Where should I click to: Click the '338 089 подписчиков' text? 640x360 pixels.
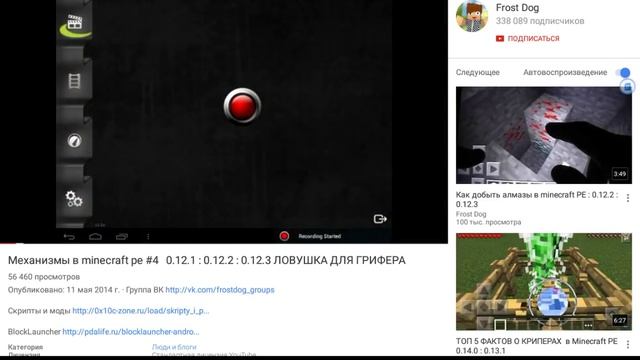(x=540, y=21)
